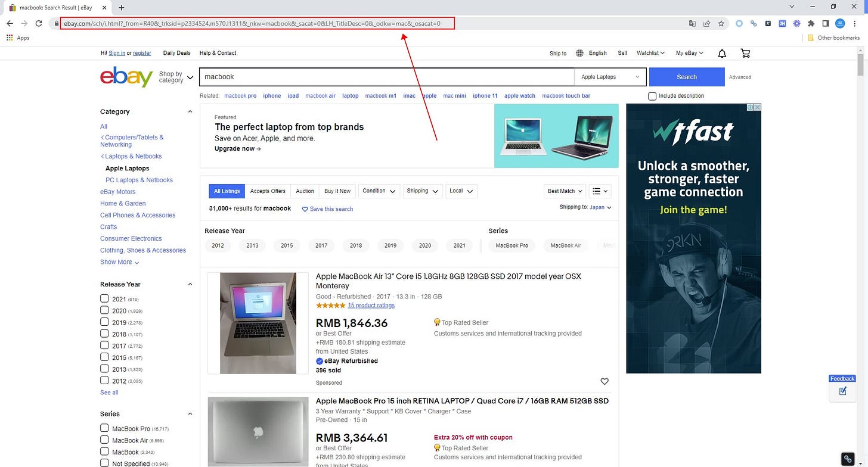Go back with the browser back arrow
868x467 pixels.
10,23
